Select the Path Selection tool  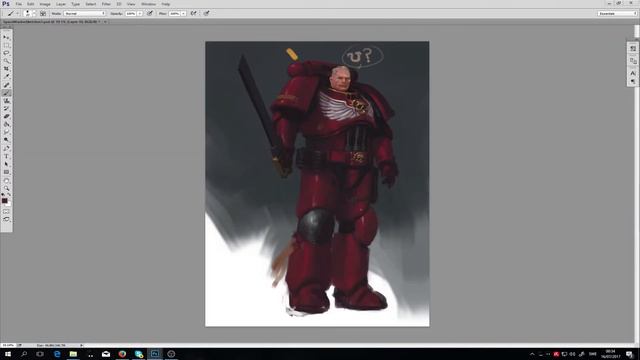click(x=6, y=164)
